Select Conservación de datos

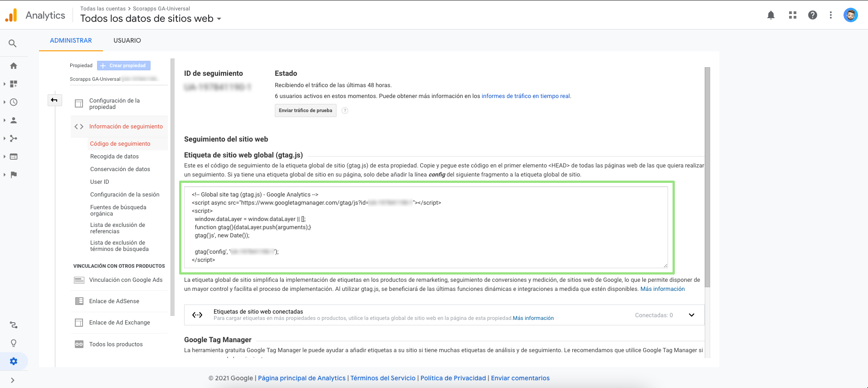[120, 169]
